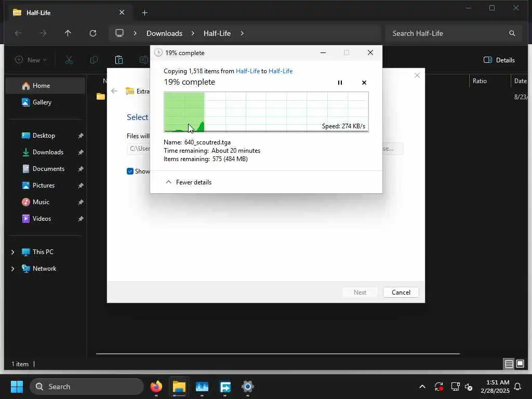The width and height of the screenshot is (532, 399).
Task: Add a new Explorer tab
Action: pyautogui.click(x=144, y=13)
